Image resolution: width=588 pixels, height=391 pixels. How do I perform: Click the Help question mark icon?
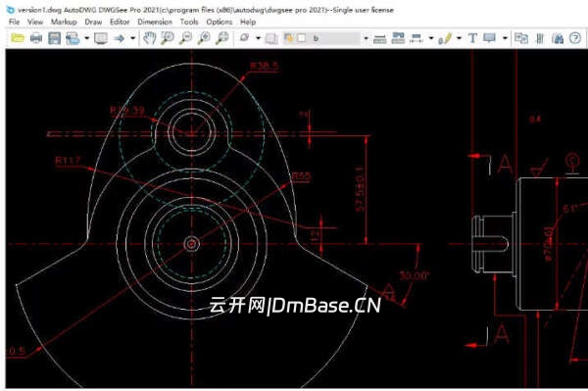point(575,38)
